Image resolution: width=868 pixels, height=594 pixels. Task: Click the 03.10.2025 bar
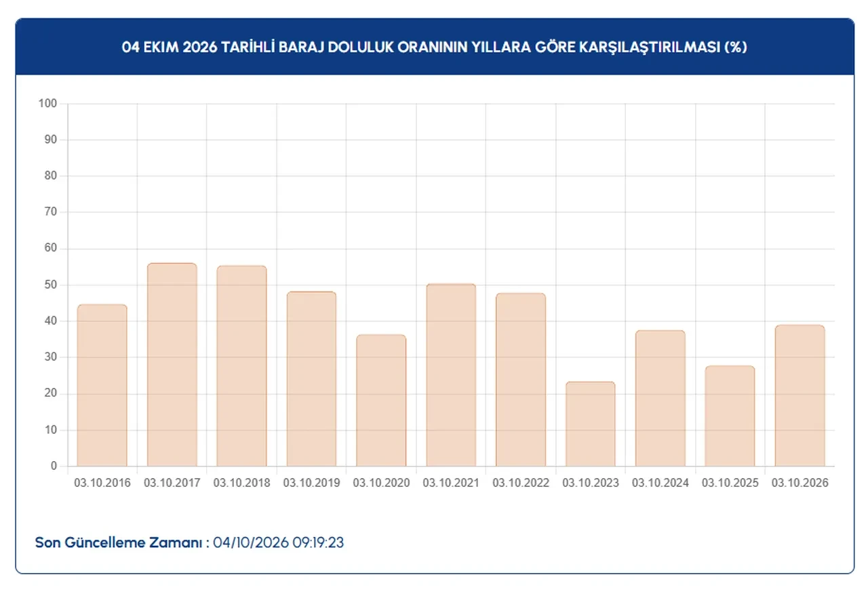(x=730, y=416)
